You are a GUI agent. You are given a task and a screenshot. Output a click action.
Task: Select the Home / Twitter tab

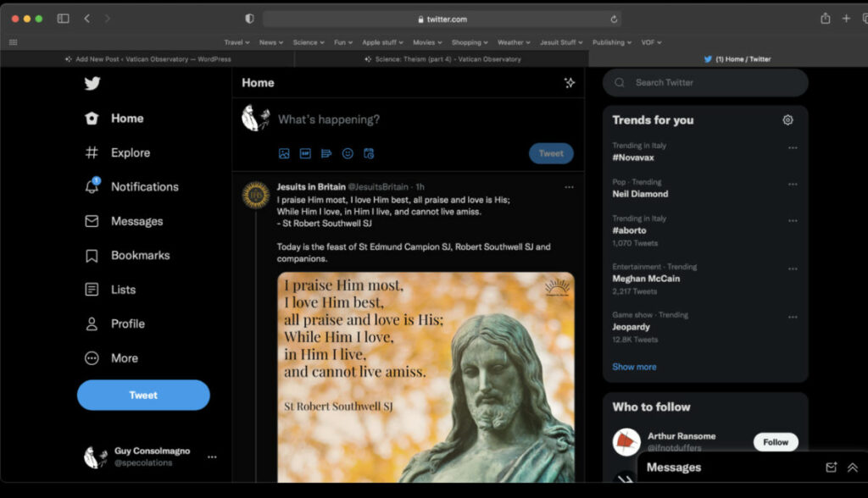point(728,59)
